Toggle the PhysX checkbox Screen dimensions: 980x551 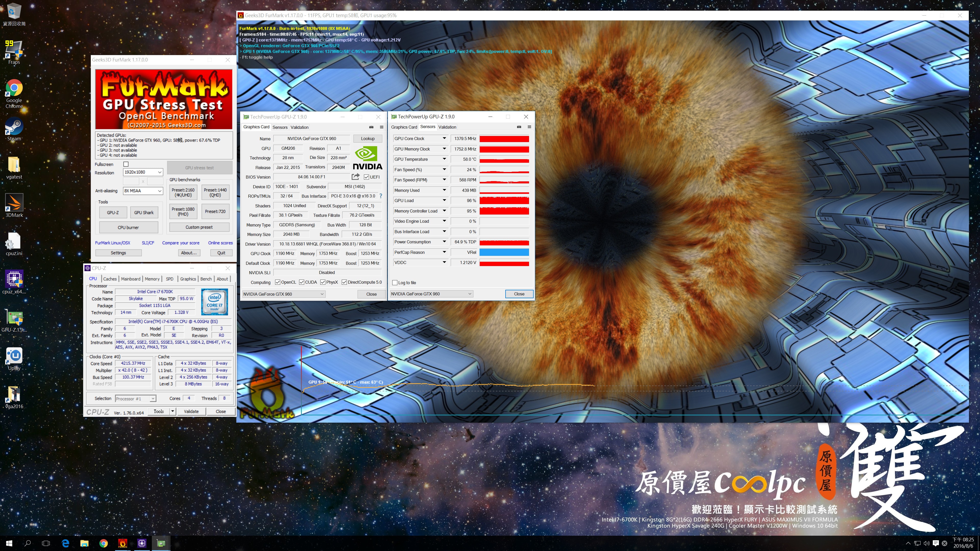coord(323,282)
